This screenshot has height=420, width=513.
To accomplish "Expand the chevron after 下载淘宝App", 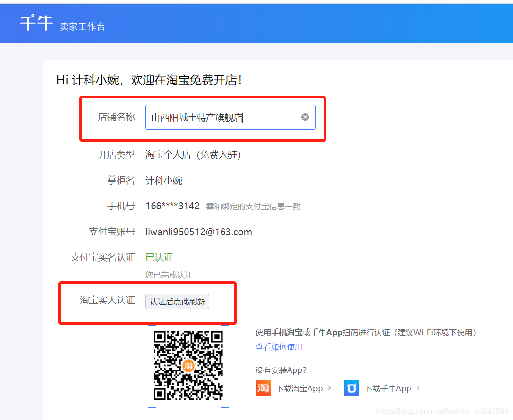I will coord(329,388).
